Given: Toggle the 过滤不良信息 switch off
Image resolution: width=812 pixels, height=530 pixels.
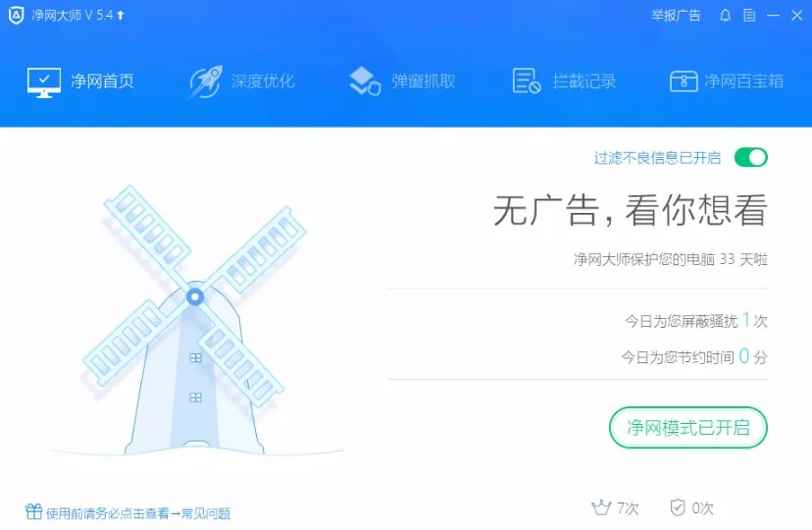Looking at the screenshot, I should 750,157.
